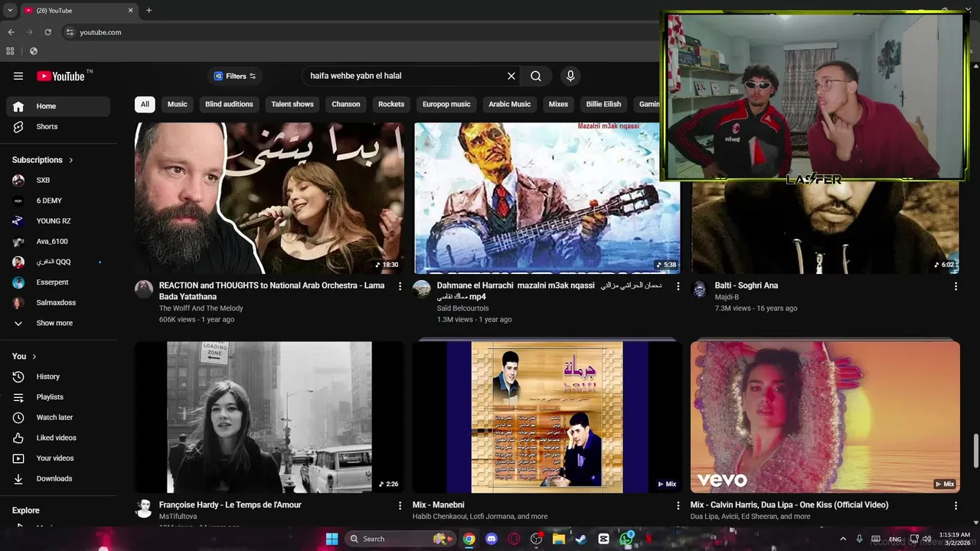Viewport: 980px width, 551px height.
Task: Expand the You section chevron
Action: click(x=34, y=357)
